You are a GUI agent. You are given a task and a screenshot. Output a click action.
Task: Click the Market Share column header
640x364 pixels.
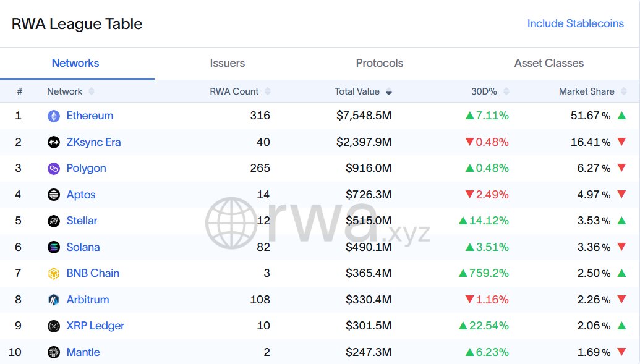point(587,91)
